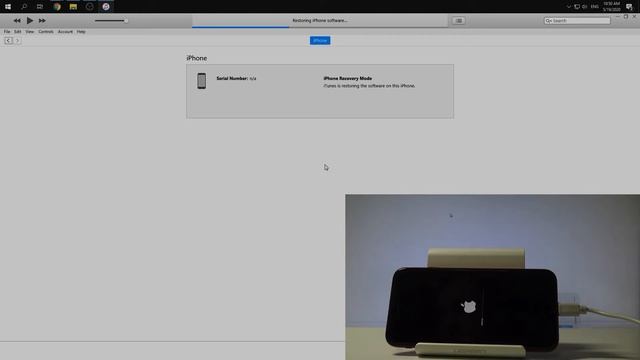Click the iPhone device icon

202,81
